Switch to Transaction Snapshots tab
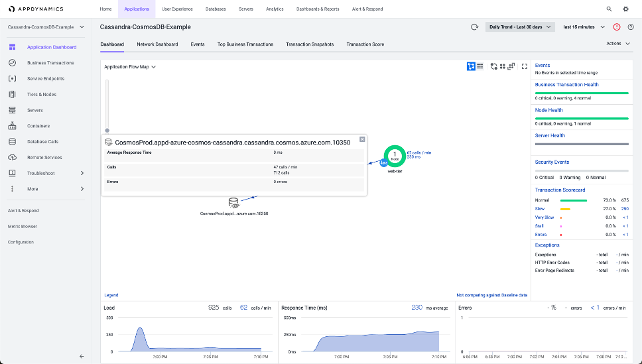 click(310, 44)
